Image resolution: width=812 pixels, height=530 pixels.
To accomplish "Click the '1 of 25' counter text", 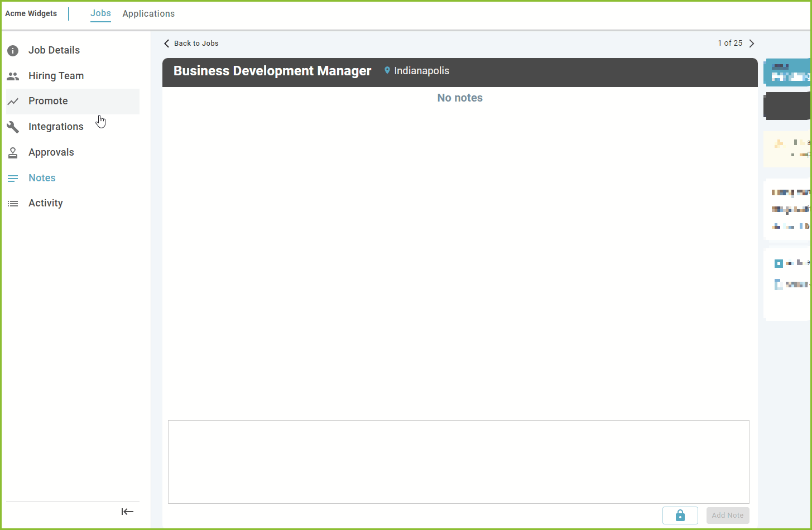I will click(x=730, y=44).
